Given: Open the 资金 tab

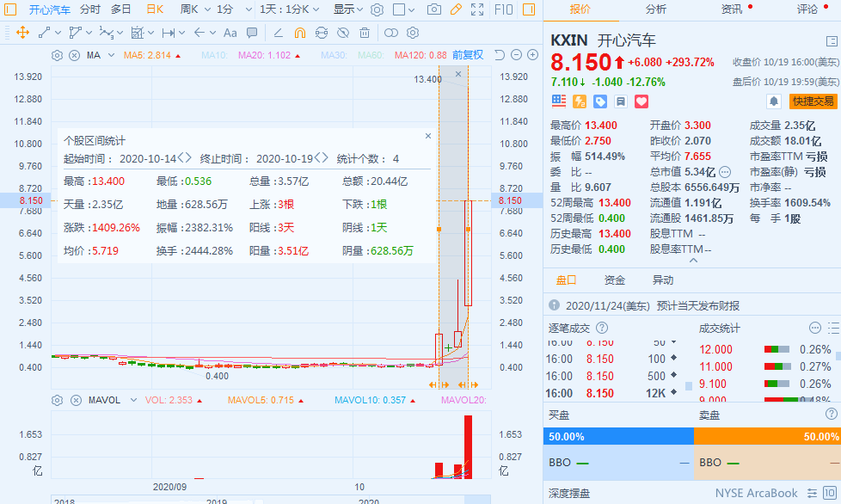Looking at the screenshot, I should (615, 280).
